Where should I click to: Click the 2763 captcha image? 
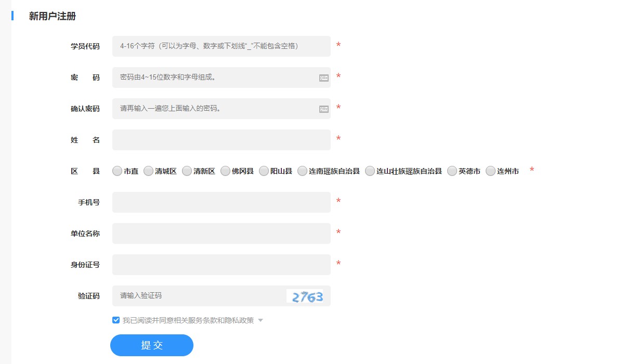pyautogui.click(x=306, y=295)
